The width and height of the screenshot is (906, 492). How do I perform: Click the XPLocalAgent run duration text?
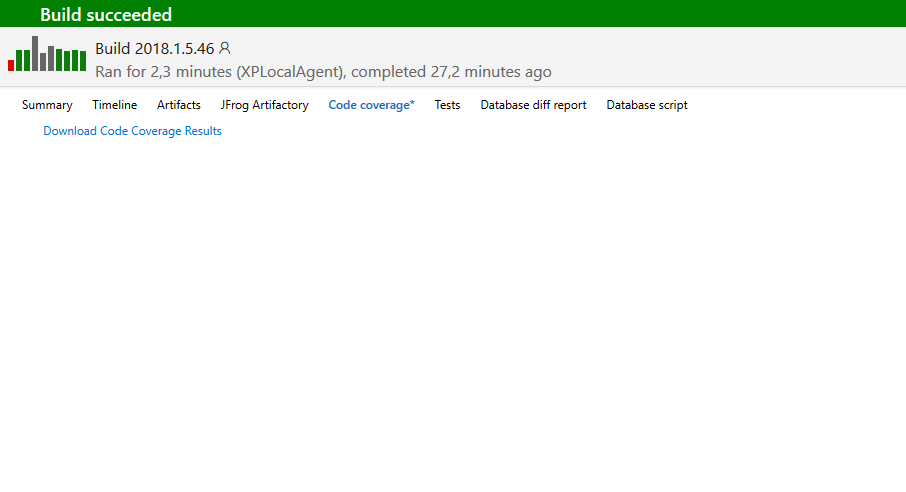[323, 72]
